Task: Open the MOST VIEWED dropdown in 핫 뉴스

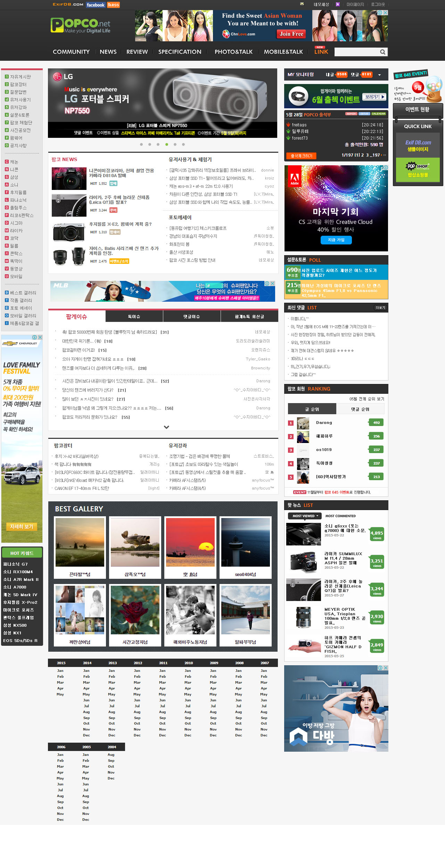Action: click(x=304, y=516)
